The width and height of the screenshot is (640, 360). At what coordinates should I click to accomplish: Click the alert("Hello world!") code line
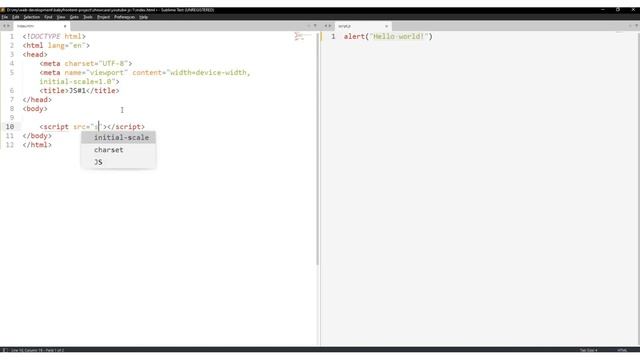[388, 36]
